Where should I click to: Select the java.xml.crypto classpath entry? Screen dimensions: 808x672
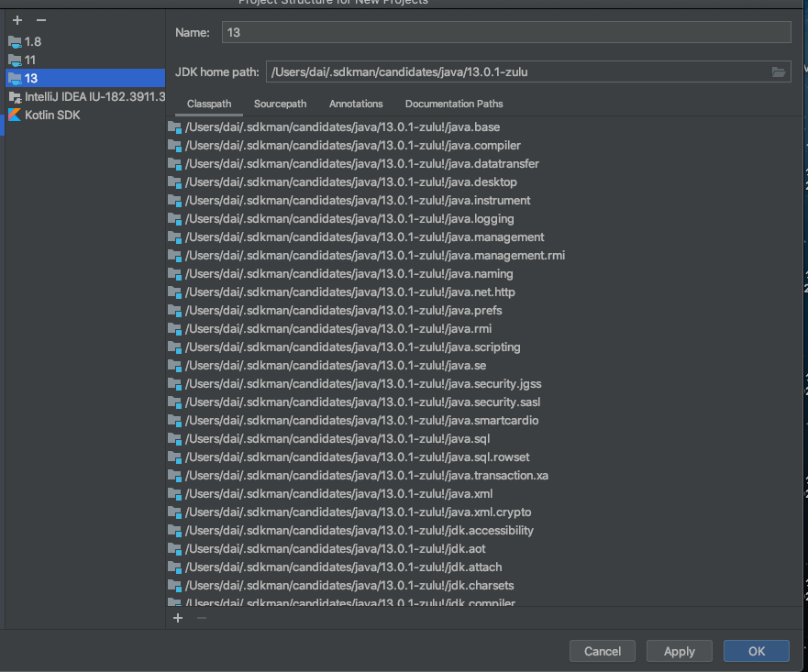[484, 512]
